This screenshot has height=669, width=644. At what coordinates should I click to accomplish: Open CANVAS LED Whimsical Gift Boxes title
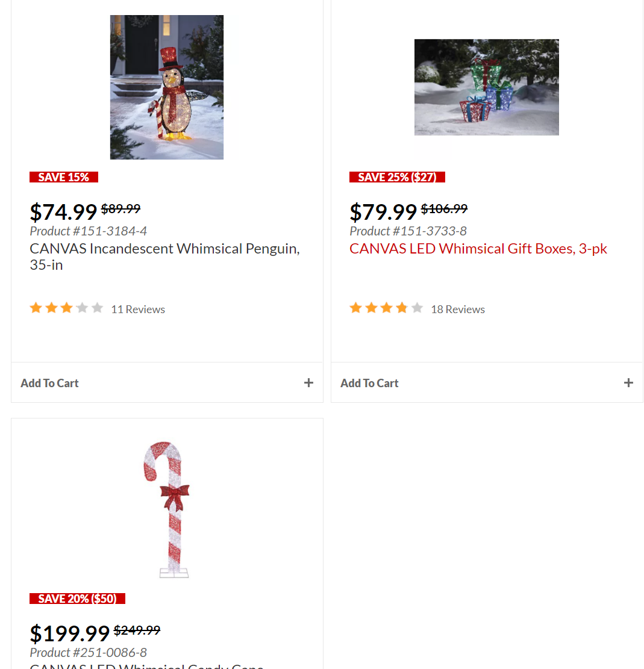[478, 248]
